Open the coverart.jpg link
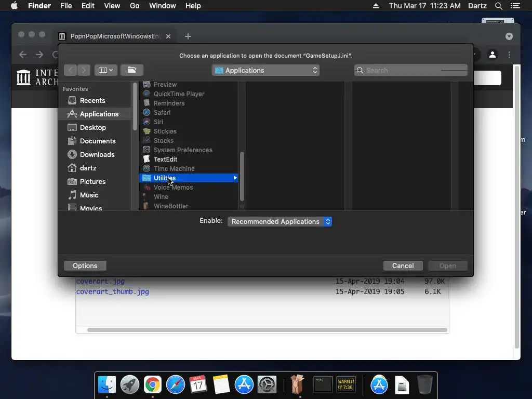This screenshot has width=532, height=399. (x=100, y=281)
